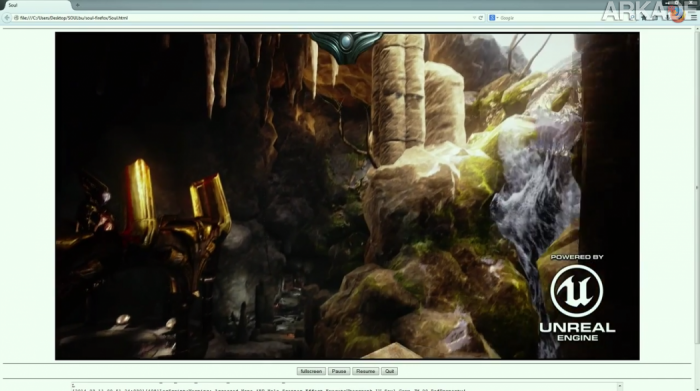Click the Pause button

click(339, 371)
